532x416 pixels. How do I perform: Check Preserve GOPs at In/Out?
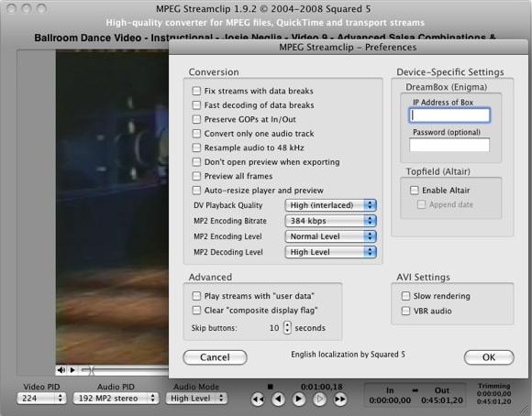(x=196, y=119)
